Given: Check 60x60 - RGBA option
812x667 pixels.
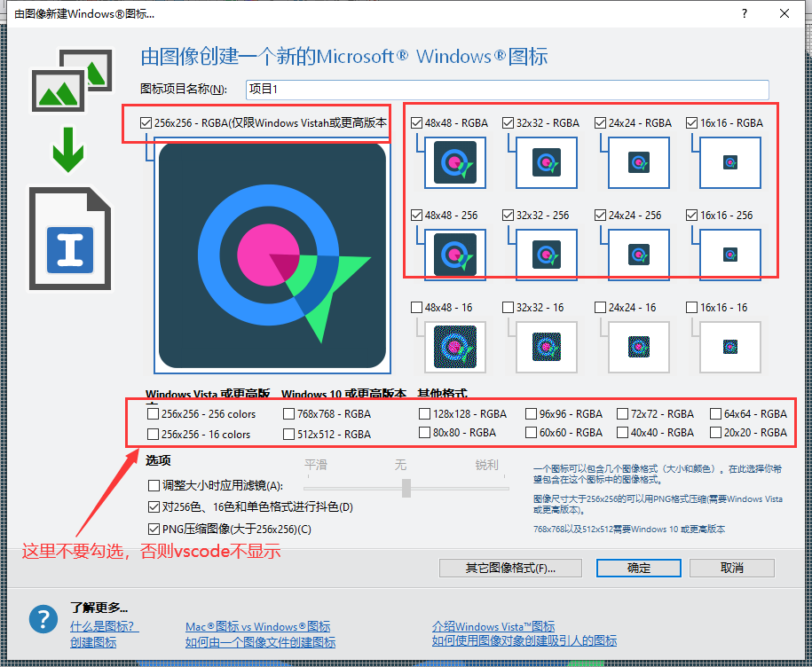Looking at the screenshot, I should point(531,432).
